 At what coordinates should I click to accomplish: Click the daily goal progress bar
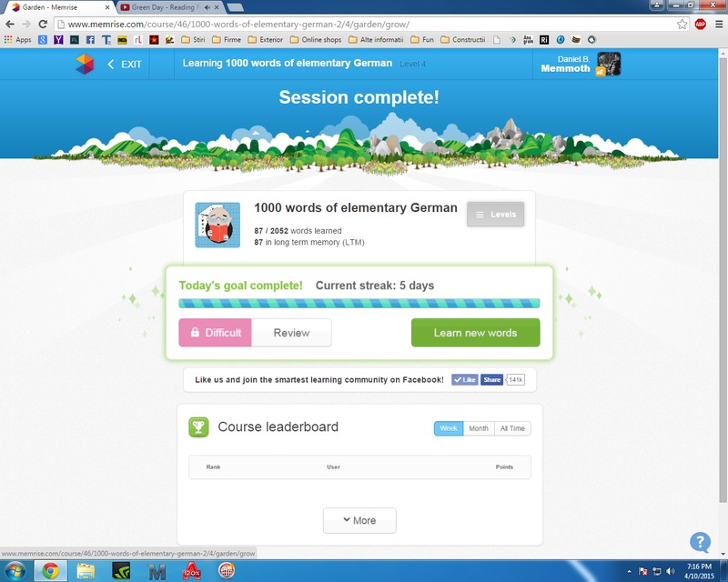click(x=359, y=304)
